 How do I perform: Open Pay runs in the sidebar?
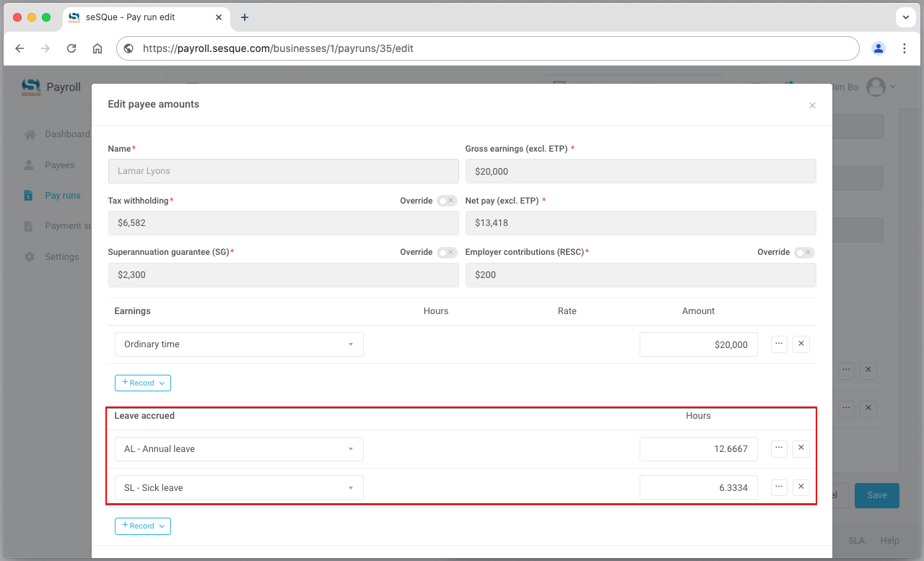(x=63, y=196)
